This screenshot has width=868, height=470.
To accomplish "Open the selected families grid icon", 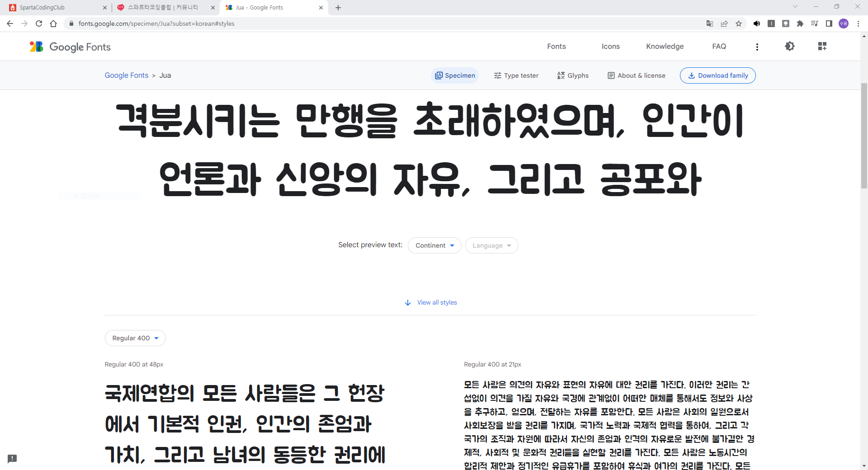I will 822,46.
